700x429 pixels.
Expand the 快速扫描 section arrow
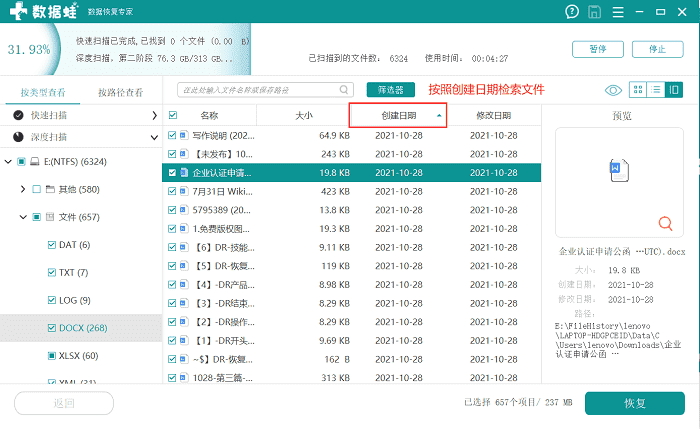[x=155, y=115]
